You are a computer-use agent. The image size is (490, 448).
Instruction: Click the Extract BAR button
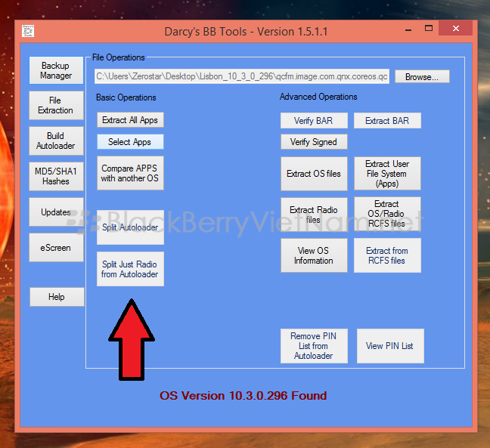pos(387,121)
